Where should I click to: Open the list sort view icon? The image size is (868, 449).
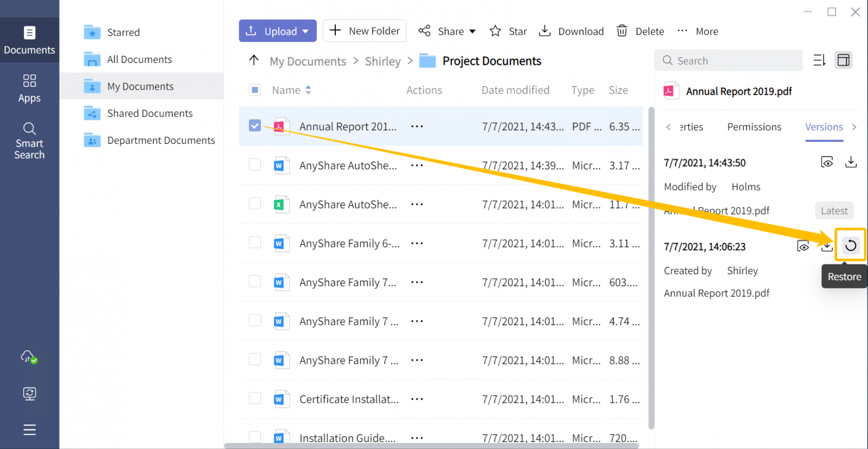(x=819, y=60)
